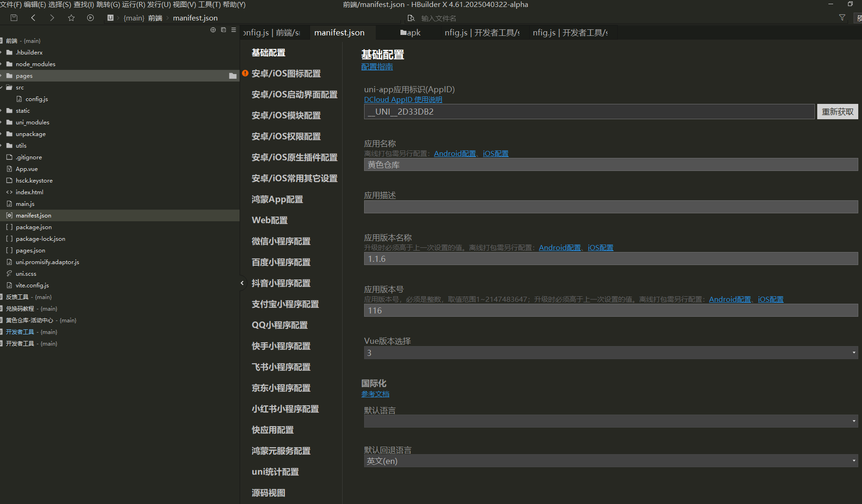Click the 应用版本名称 input field
Screen dimensions: 862x504
(x=610, y=259)
